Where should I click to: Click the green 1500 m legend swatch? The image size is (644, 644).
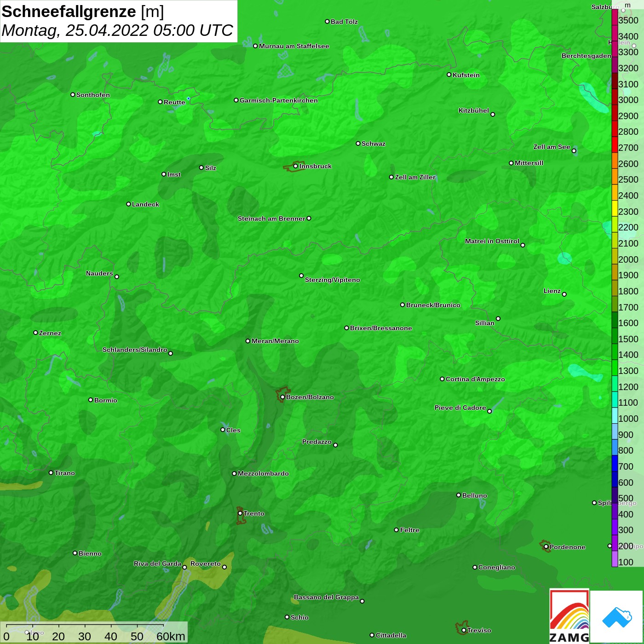[615, 335]
